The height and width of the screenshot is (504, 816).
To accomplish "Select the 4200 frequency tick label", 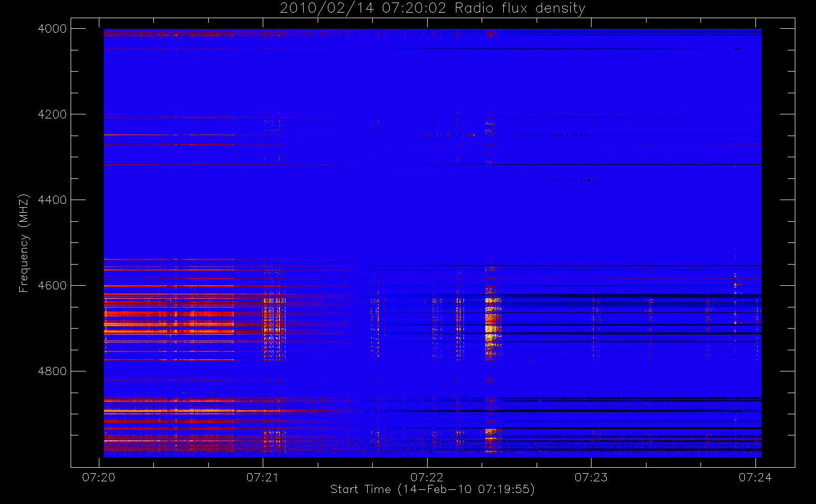I will coord(52,114).
